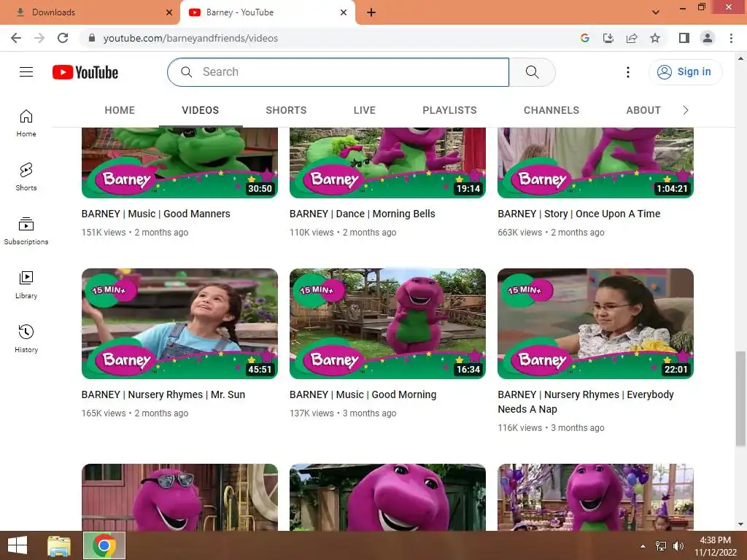Open History in the sidebar
The image size is (747, 560).
pos(26,338)
